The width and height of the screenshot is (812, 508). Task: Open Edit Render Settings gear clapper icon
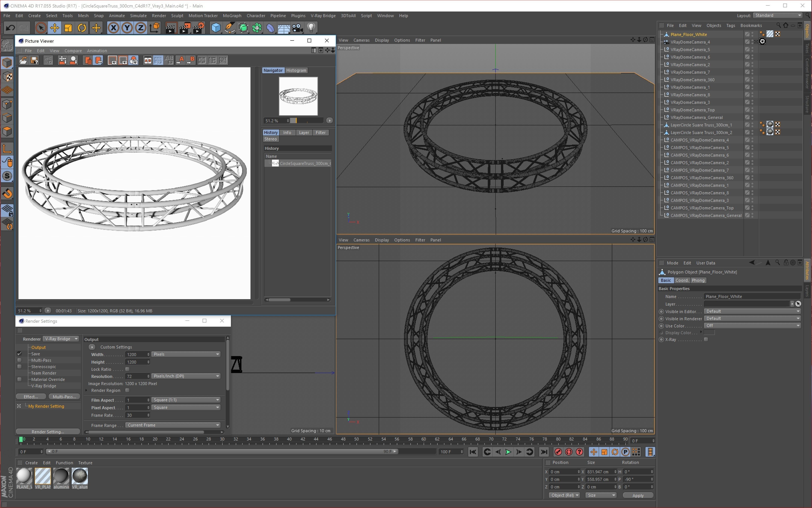(x=199, y=28)
